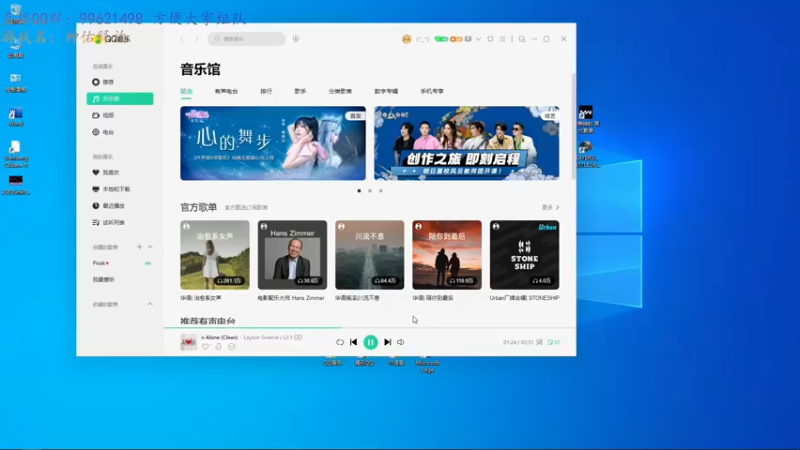Add new playlist with plus icon
Screen dimensions: 800x450
pyautogui.click(x=139, y=247)
